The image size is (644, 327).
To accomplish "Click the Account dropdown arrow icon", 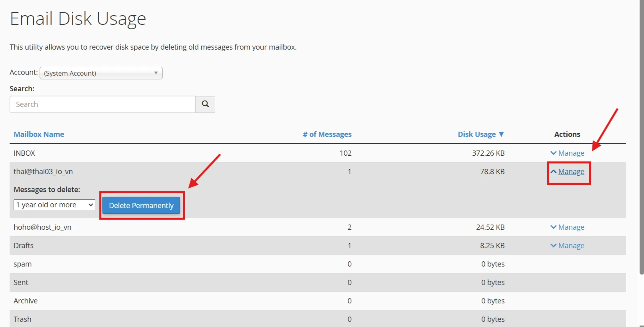I will (x=156, y=73).
